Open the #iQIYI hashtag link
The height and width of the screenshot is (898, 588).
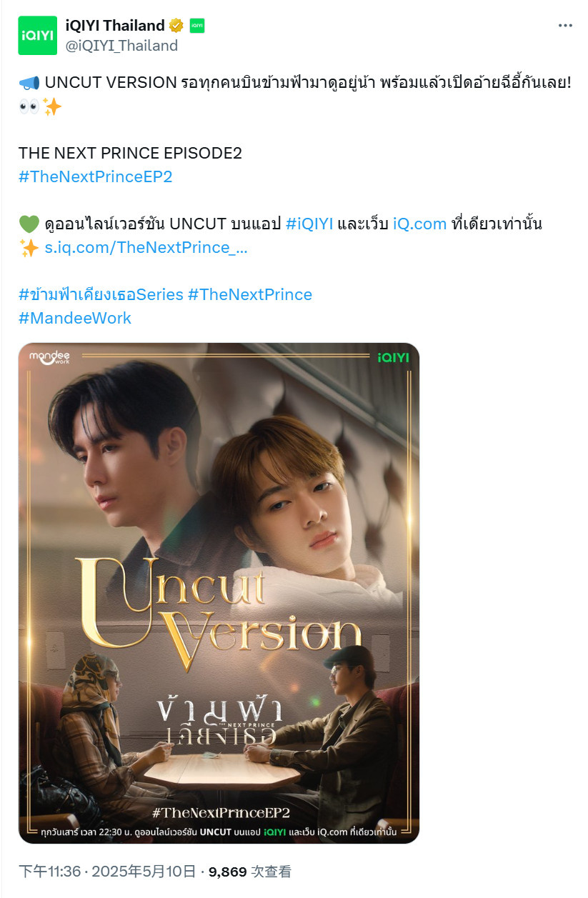(x=309, y=224)
